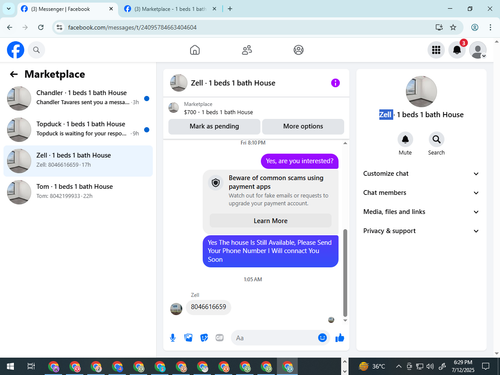Expand Media, files and links section
The image size is (500, 375).
[421, 212]
